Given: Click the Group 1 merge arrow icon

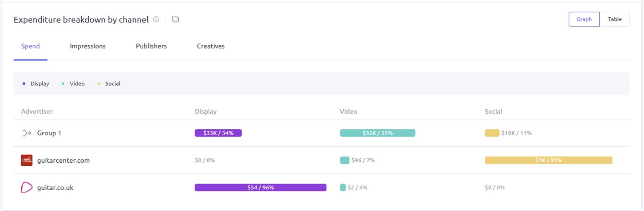Looking at the screenshot, I should point(27,133).
